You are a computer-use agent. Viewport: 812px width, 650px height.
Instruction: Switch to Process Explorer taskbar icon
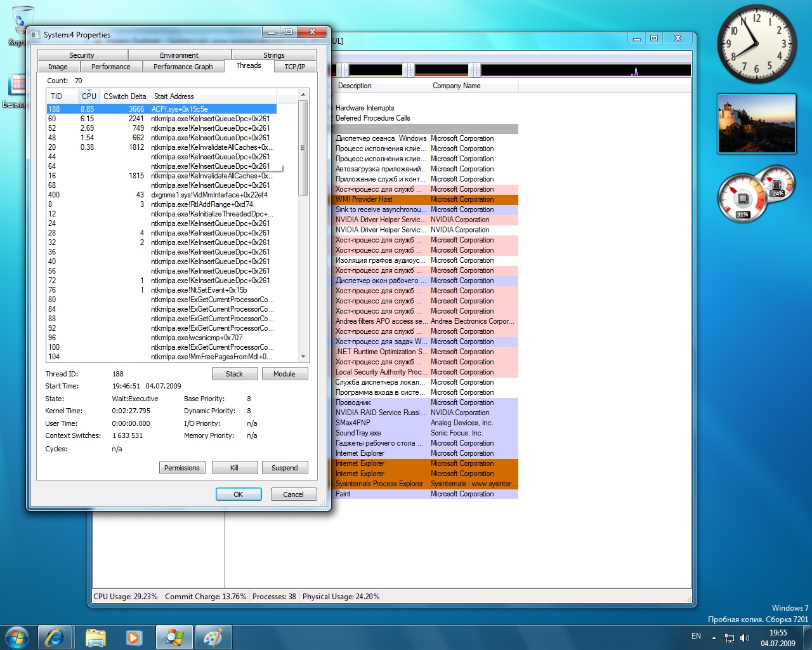174,637
